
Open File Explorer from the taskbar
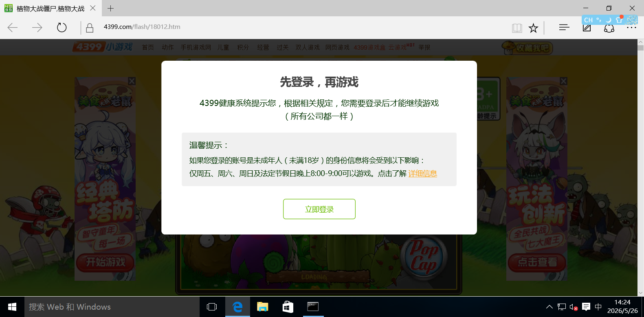262,307
